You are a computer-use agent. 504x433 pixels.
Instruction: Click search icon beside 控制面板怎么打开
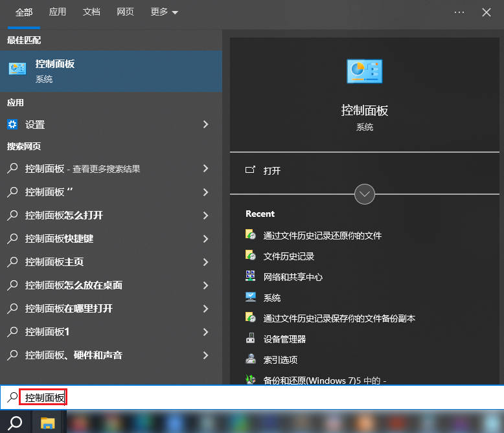coord(12,215)
